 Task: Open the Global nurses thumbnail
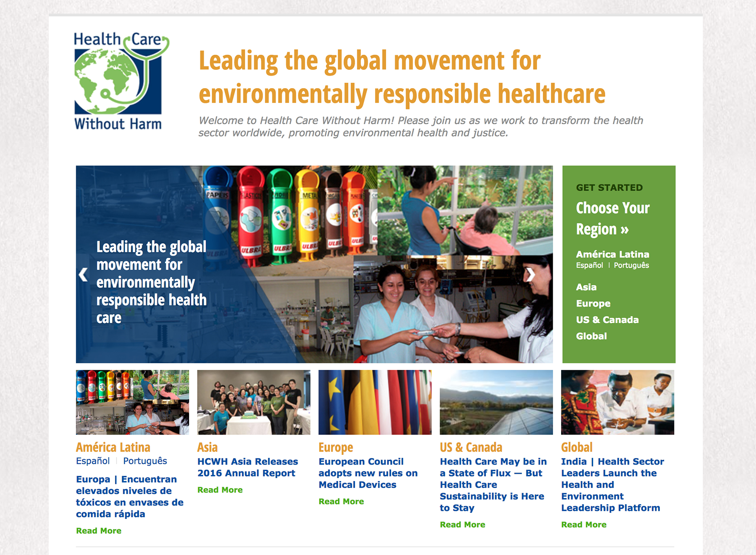[618, 402]
